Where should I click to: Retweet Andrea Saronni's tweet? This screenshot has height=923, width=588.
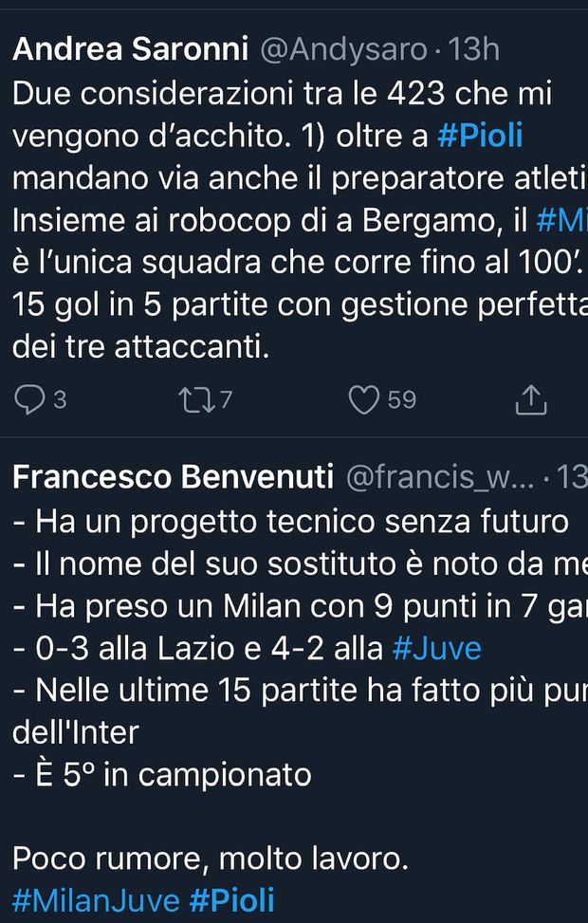(x=195, y=400)
